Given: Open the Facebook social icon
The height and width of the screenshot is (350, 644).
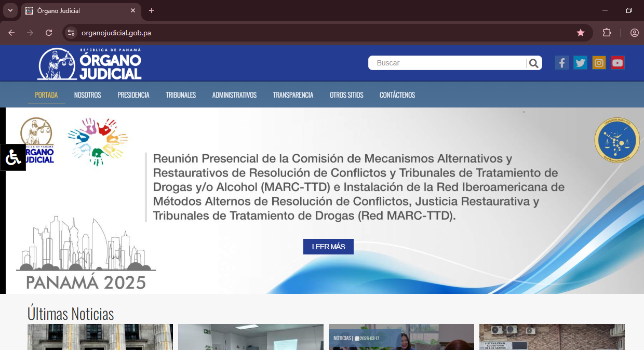Looking at the screenshot, I should point(562,63).
